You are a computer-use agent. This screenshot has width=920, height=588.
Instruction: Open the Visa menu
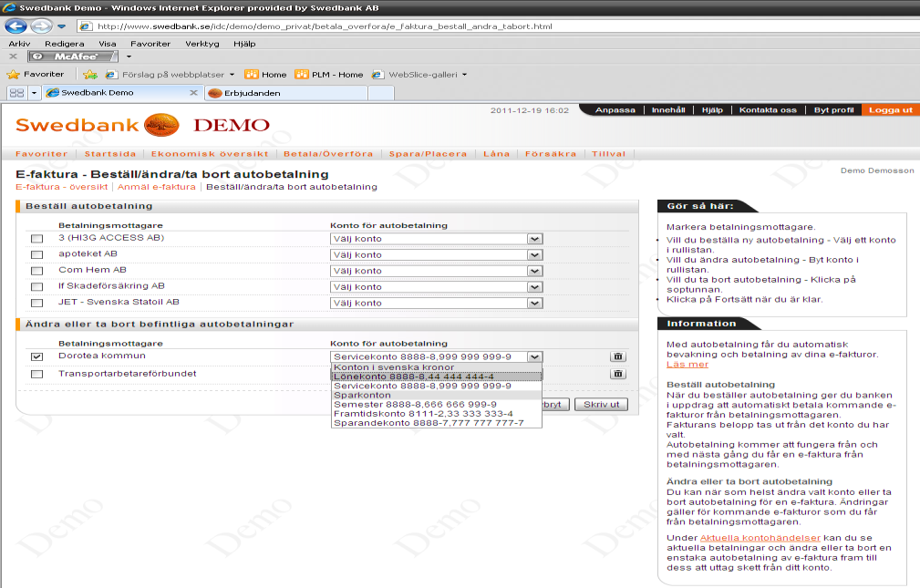[108, 44]
